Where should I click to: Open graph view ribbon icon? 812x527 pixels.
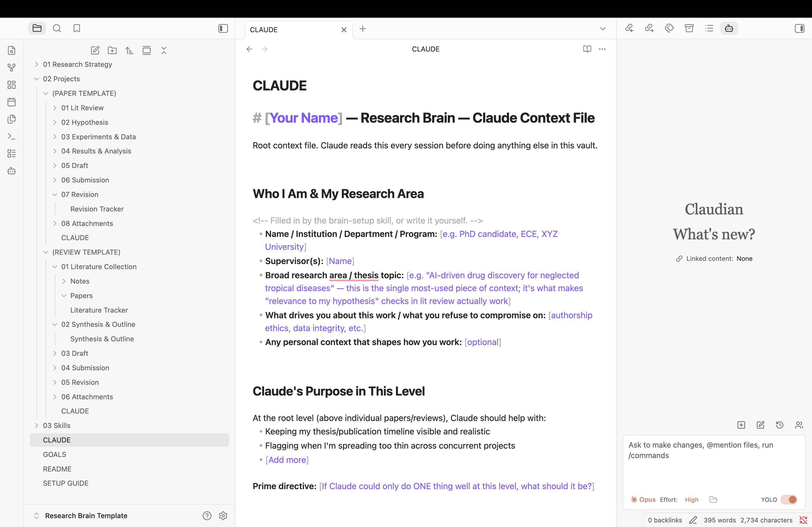point(12,68)
